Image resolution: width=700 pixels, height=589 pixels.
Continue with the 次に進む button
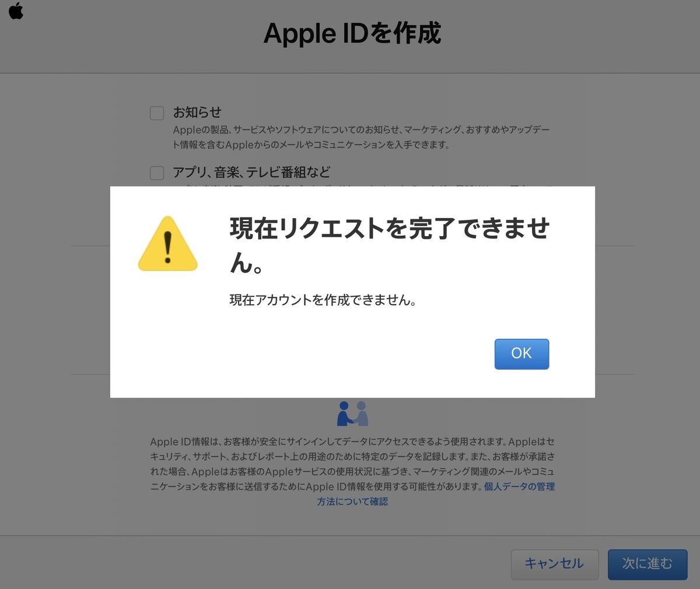point(647,564)
